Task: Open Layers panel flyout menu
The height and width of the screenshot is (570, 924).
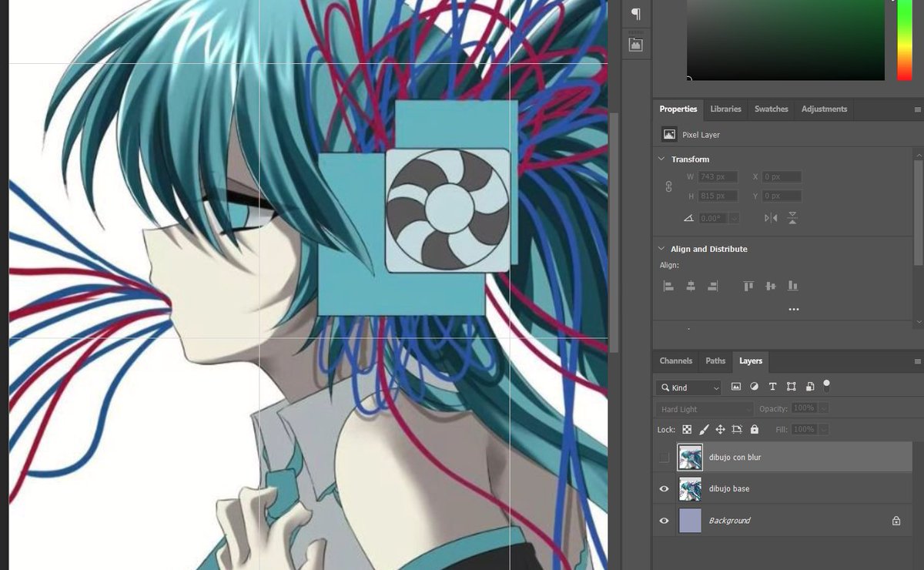Action: [917, 361]
